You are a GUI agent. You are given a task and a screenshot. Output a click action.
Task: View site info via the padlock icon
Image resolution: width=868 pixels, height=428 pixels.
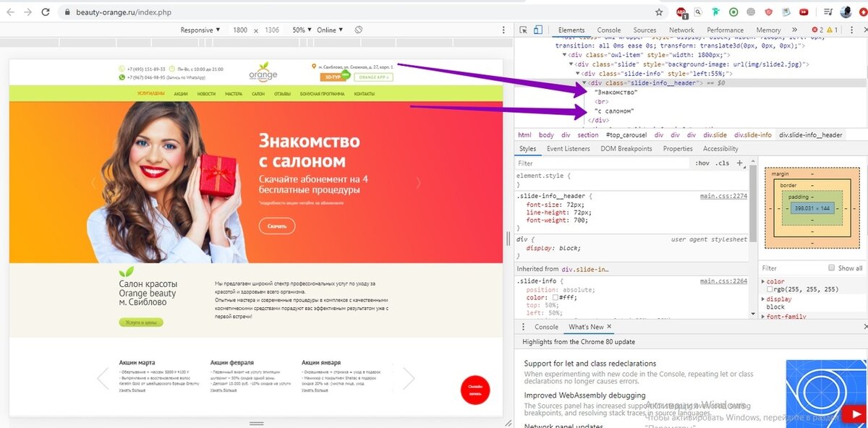[x=69, y=12]
